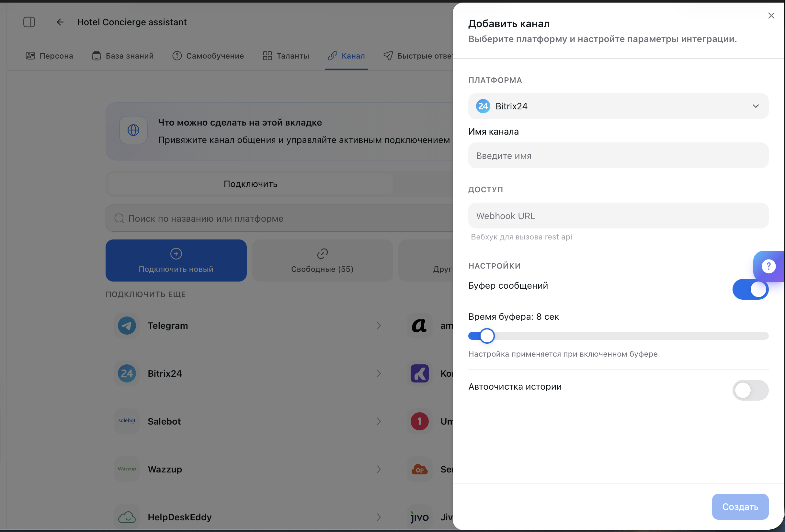Close the Добавить канал panel

coord(771,16)
